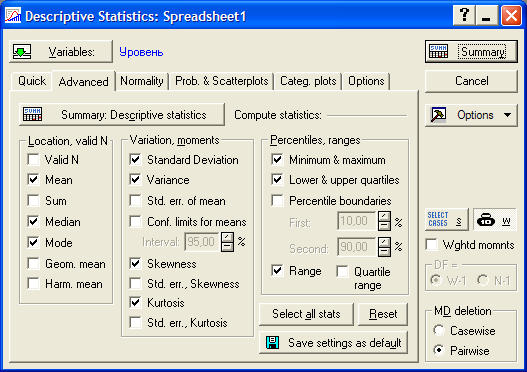Viewport: 527px width, 372px height.
Task: Decrease the confidence Interval spinner
Action: pyautogui.click(x=227, y=246)
